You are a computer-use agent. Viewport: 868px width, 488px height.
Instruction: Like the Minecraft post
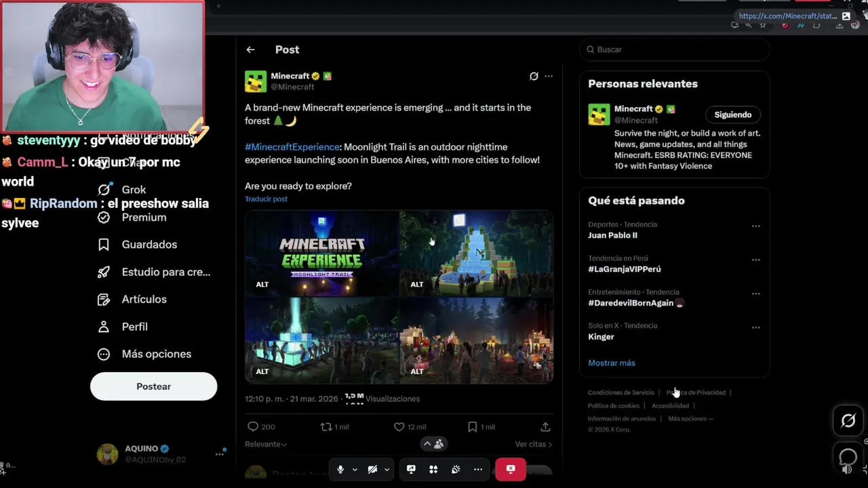coord(399,427)
